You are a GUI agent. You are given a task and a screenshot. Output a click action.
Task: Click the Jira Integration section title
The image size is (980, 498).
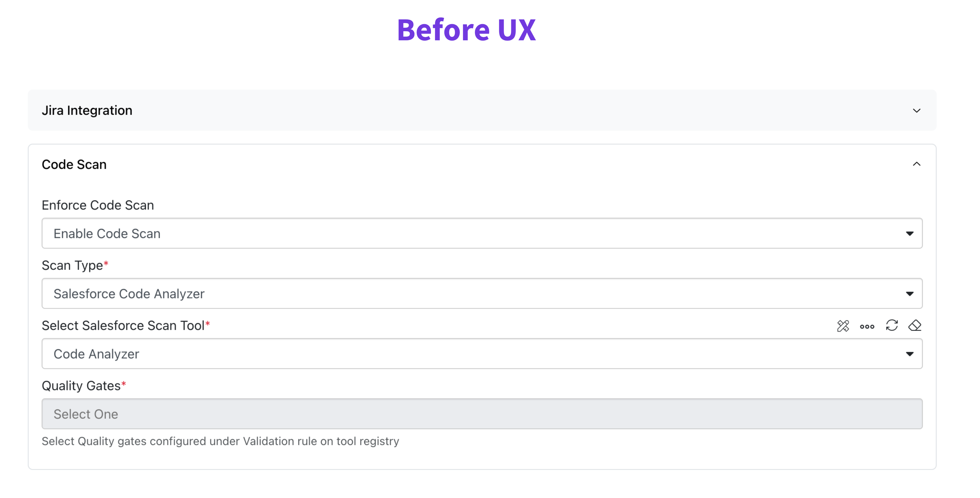point(87,111)
